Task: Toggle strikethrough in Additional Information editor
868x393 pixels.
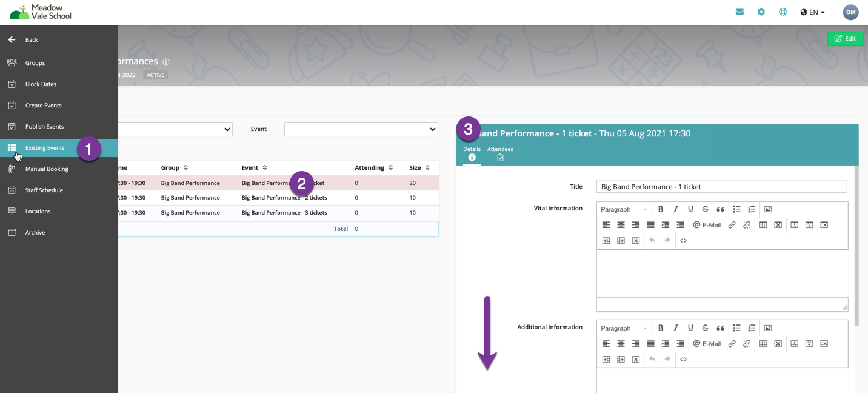Action: pos(706,328)
